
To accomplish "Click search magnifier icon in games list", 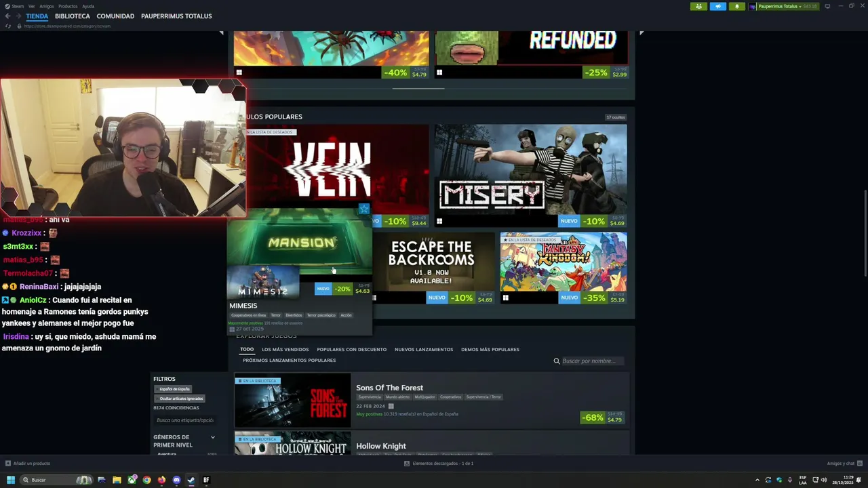I will (557, 361).
